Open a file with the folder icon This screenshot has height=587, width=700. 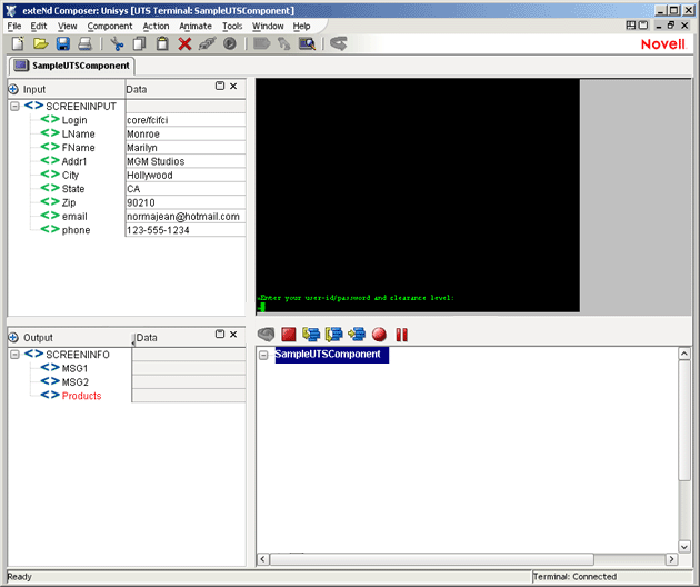click(x=40, y=44)
